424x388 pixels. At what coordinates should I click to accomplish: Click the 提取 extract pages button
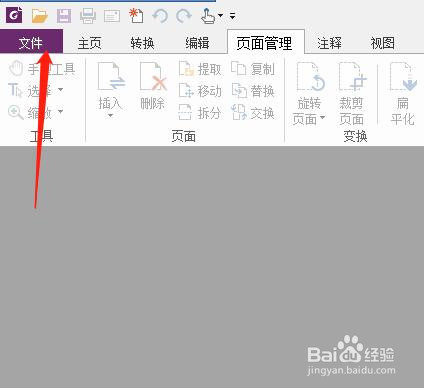pyautogui.click(x=200, y=69)
